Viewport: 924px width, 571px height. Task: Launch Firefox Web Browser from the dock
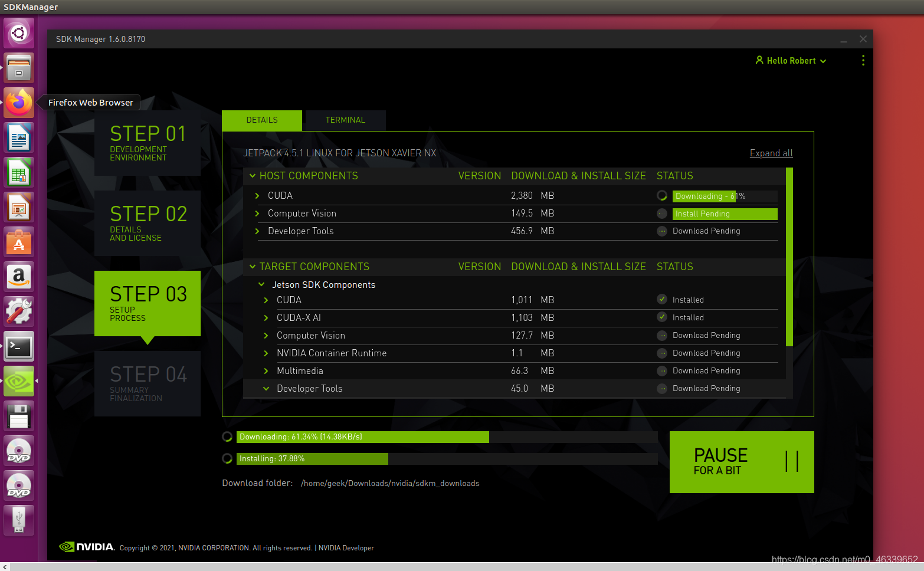coord(19,103)
